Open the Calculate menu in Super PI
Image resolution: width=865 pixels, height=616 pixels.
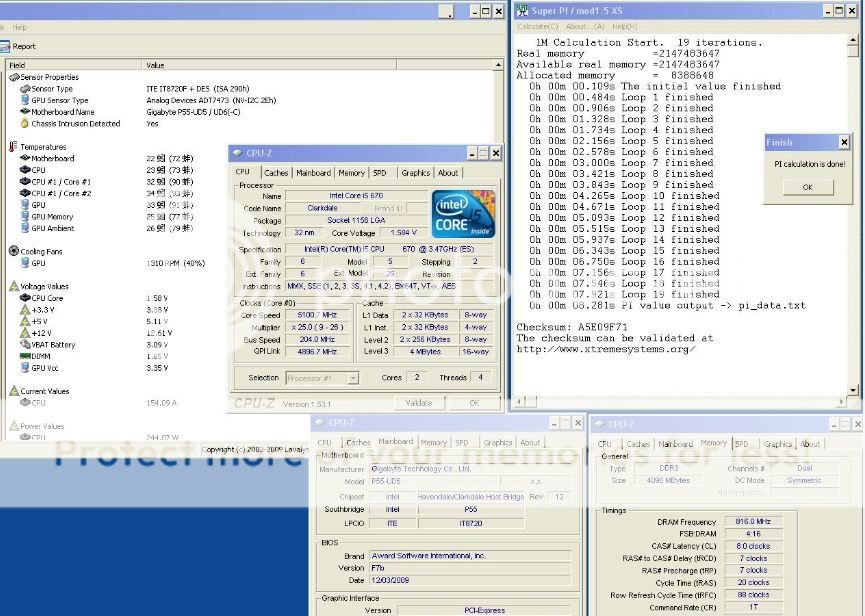pos(538,26)
